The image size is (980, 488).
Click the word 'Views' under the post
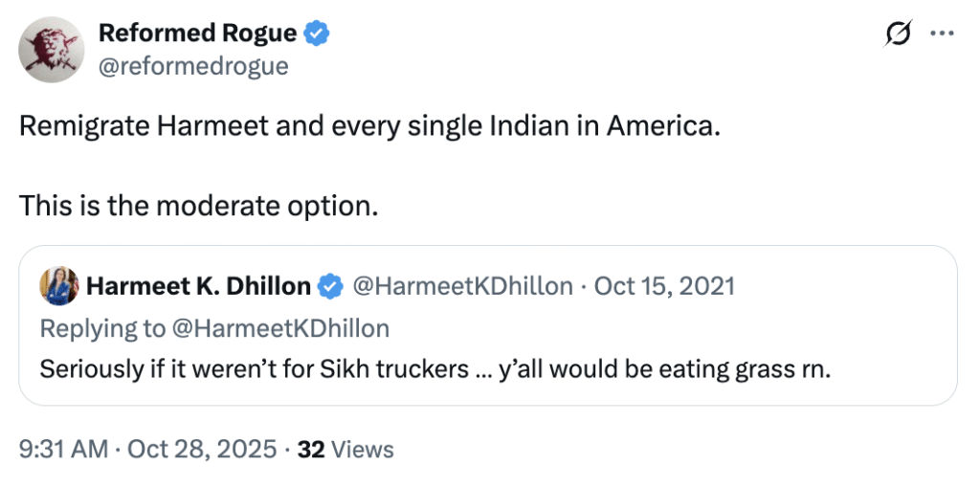pyautogui.click(x=361, y=449)
